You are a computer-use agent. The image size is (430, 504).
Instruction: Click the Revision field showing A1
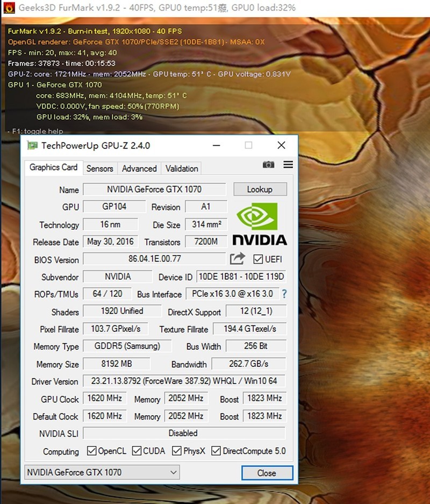206,207
